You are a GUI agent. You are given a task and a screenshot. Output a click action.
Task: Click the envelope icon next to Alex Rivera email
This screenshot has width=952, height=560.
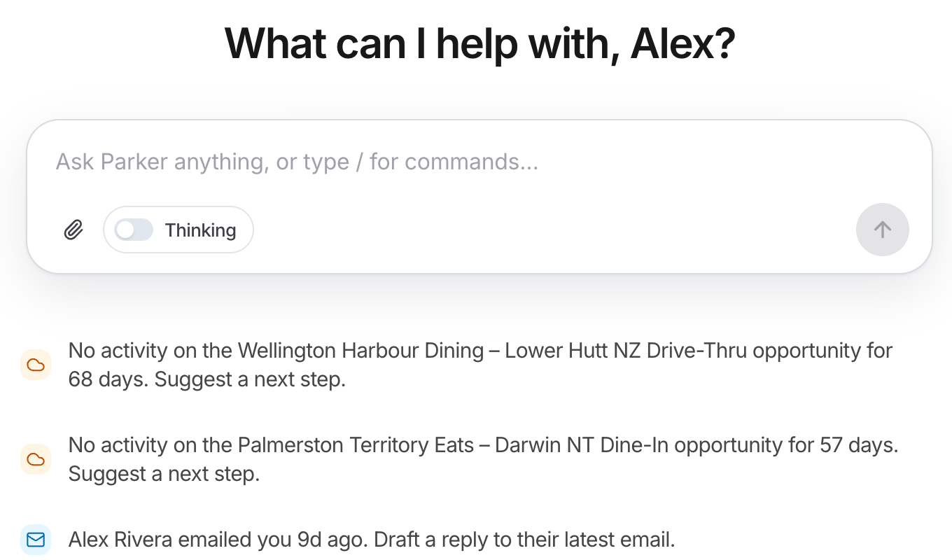(36, 540)
